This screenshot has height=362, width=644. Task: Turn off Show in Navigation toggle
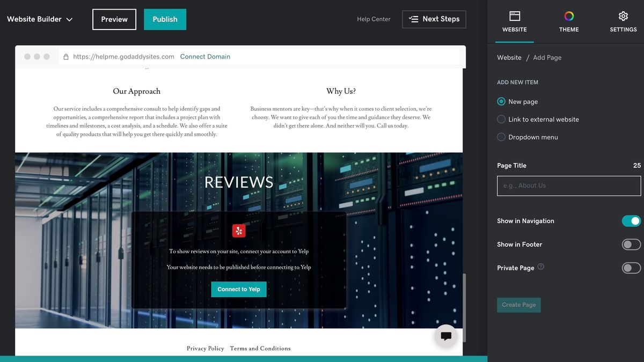(x=632, y=221)
